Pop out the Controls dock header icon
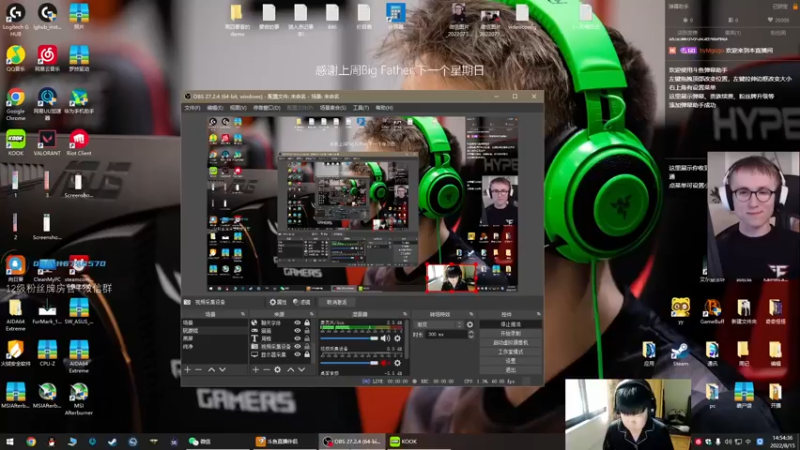Image resolution: width=800 pixels, height=450 pixels. (538, 314)
